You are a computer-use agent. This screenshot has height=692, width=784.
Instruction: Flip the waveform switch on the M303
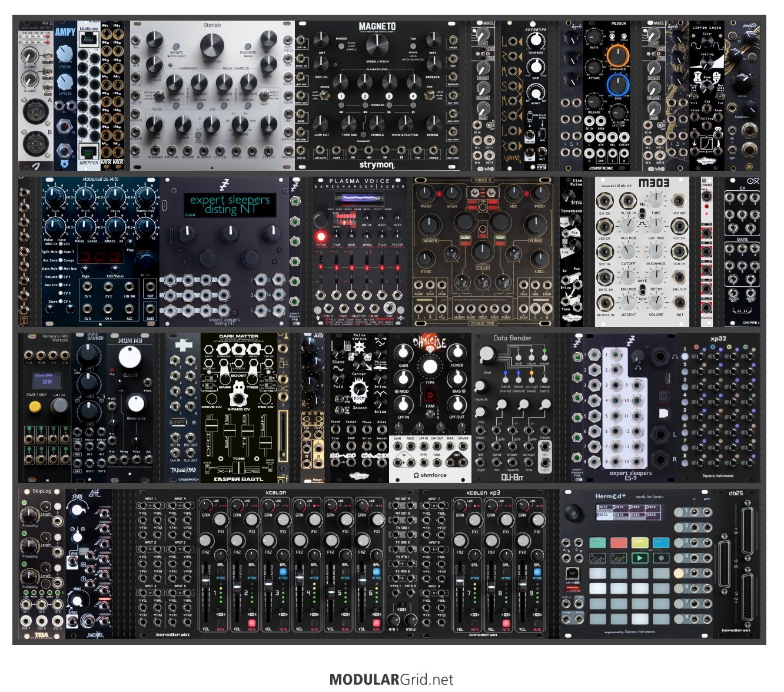point(642,213)
